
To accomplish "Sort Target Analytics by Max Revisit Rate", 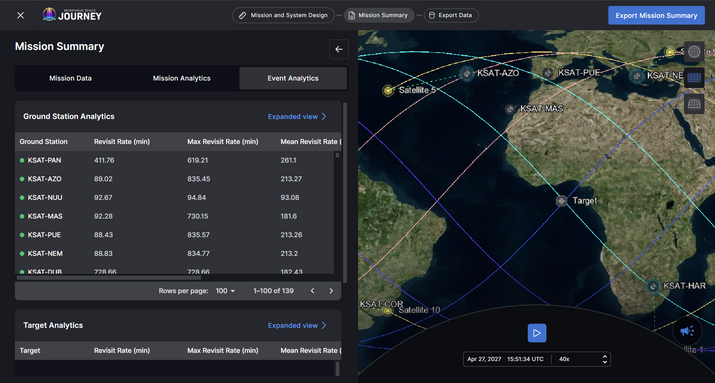I will pos(223,350).
